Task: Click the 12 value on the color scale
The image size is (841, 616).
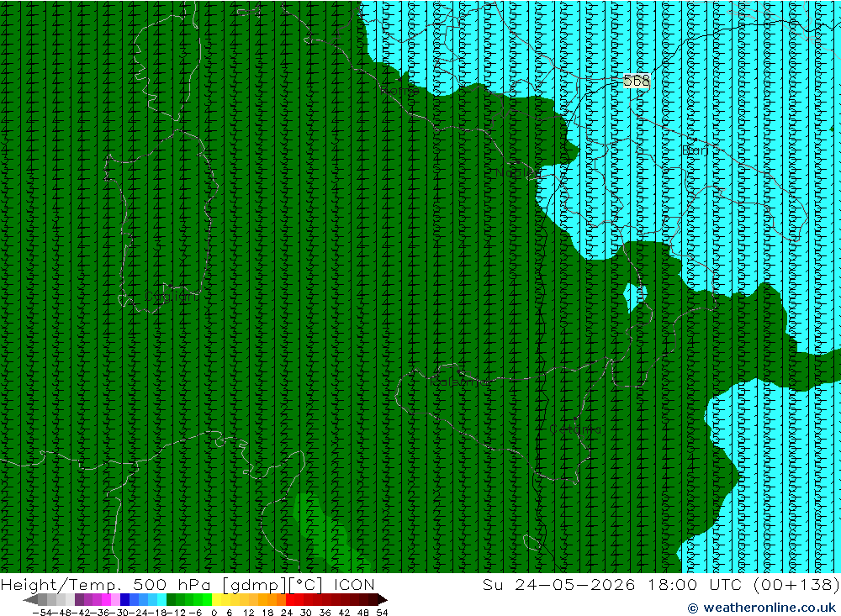Action: coord(249,613)
